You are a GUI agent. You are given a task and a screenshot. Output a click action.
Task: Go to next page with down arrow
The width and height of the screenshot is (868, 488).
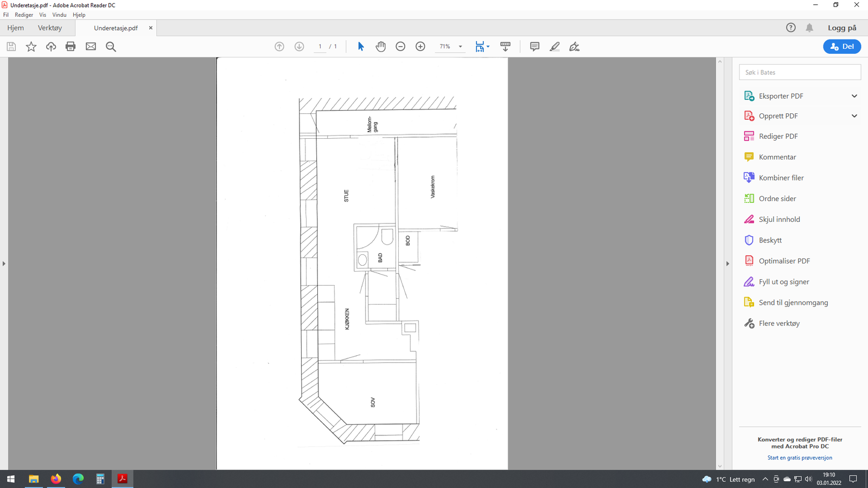299,47
